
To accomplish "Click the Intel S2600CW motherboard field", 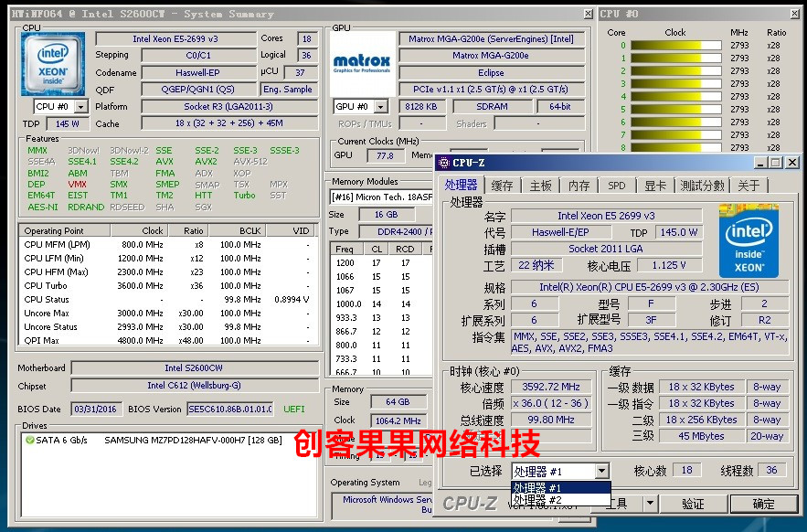I will [x=194, y=367].
